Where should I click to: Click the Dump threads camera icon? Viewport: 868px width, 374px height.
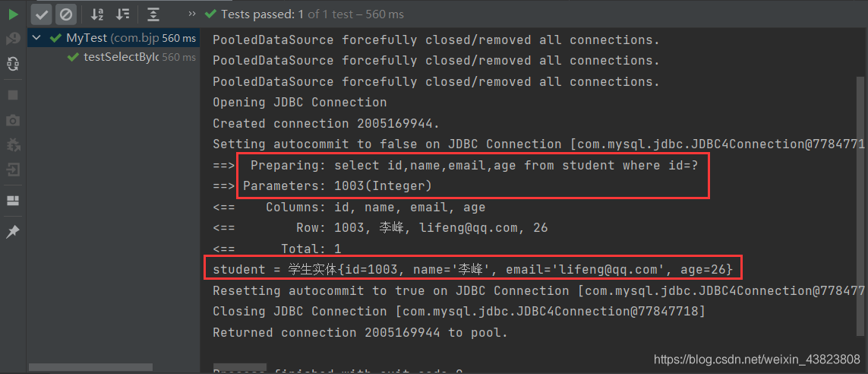(13, 120)
